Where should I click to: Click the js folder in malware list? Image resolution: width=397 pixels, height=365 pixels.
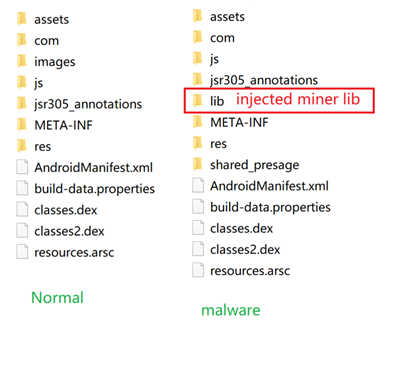(x=206, y=59)
